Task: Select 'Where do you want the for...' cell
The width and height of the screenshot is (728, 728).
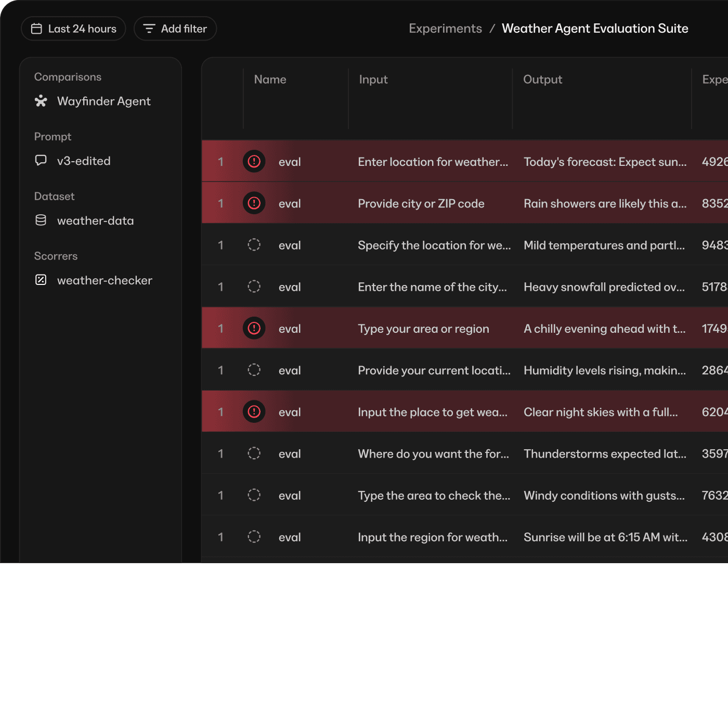Action: pos(434,454)
